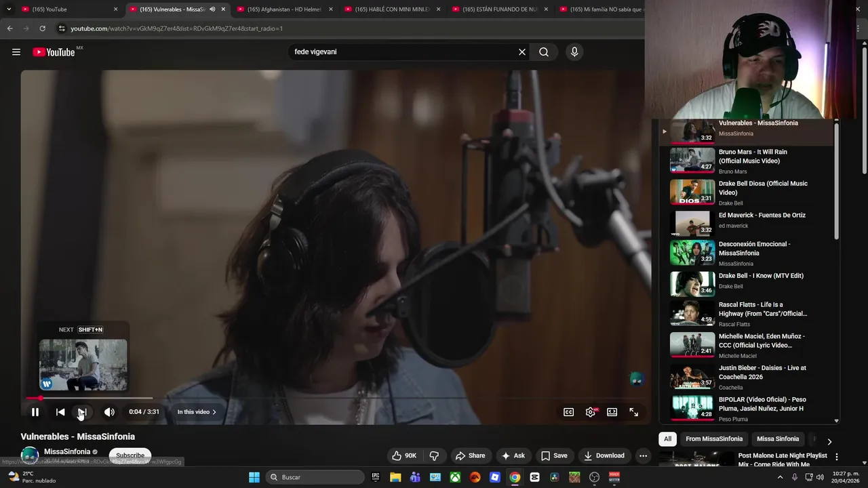Switch to 'Afghanistan - HD Helmet' tab
Screen dimensions: 868x488
click(x=285, y=9)
